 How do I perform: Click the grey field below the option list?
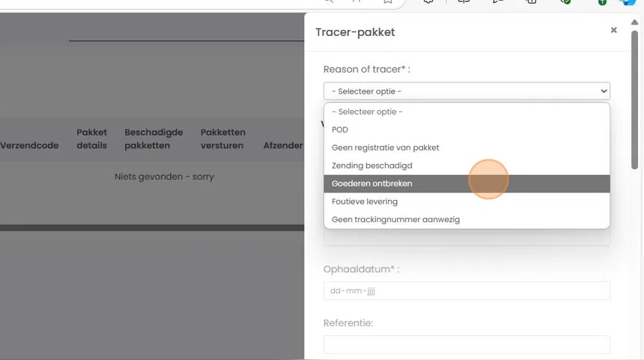467,238
